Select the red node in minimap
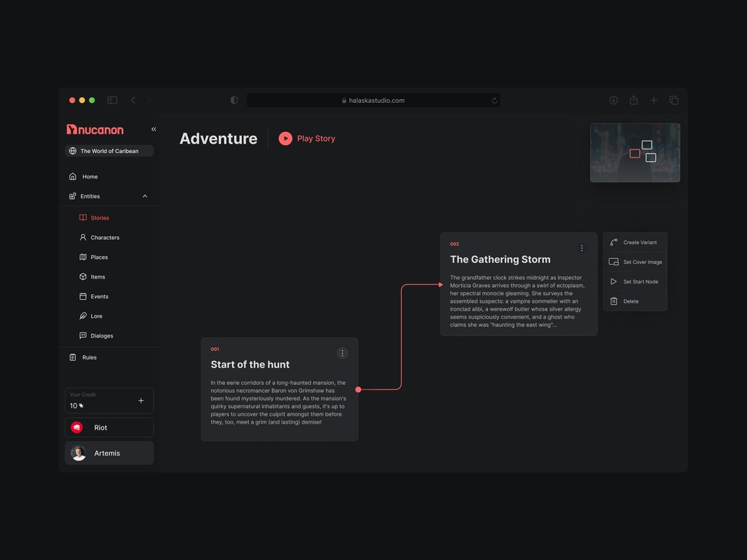This screenshot has height=560, width=747. tap(635, 153)
